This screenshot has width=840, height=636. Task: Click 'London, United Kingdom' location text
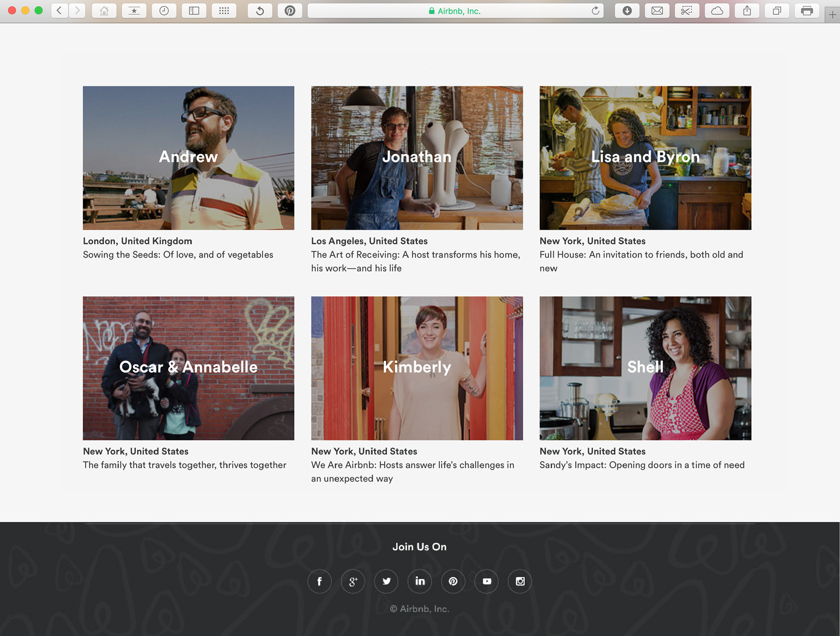tap(137, 241)
